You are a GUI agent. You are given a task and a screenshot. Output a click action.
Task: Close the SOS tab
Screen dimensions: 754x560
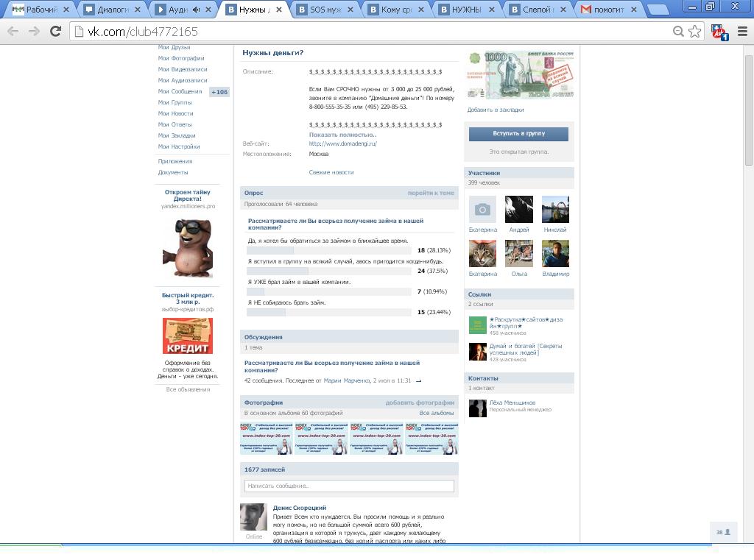point(350,9)
